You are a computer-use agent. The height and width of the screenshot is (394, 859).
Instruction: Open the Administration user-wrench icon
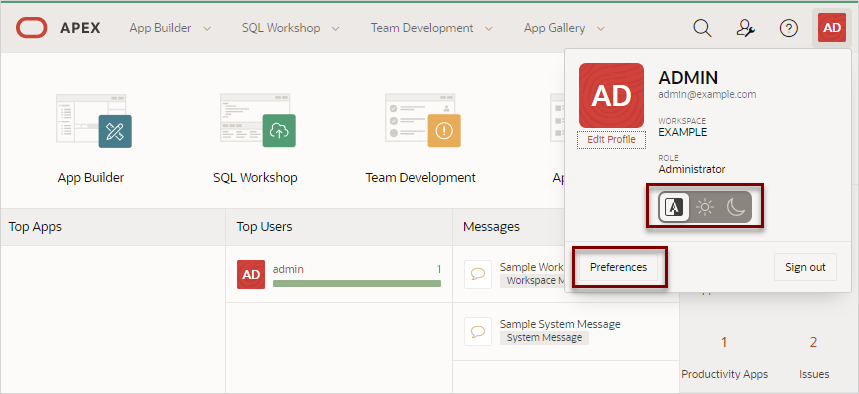tap(746, 28)
